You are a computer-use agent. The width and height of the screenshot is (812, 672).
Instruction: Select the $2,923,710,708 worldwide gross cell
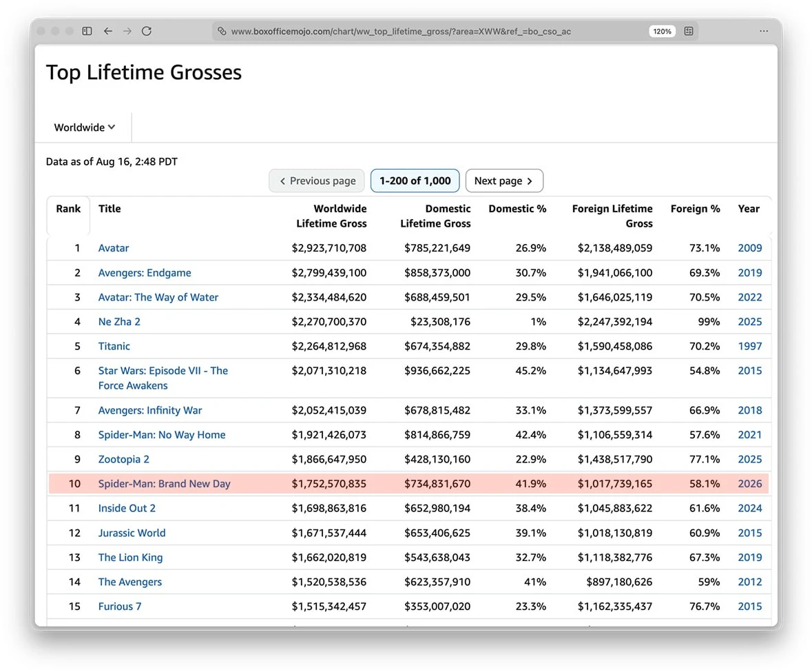click(x=329, y=248)
